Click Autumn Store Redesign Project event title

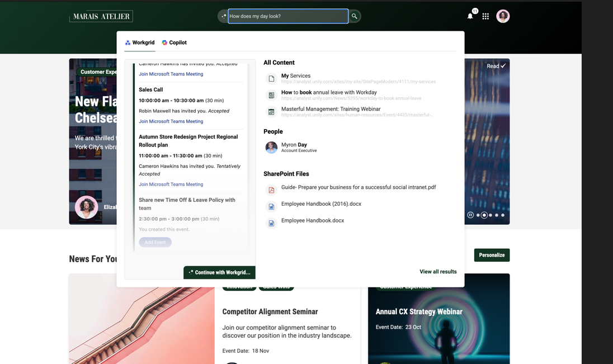click(x=188, y=141)
